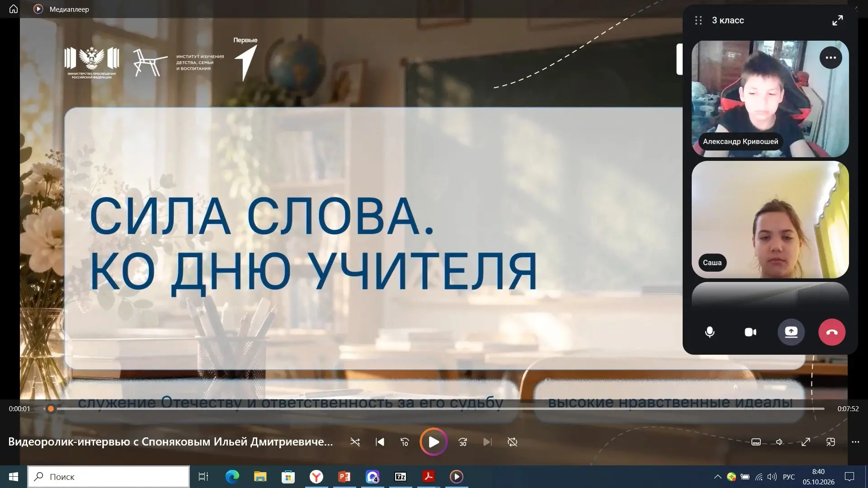Open calendar from 05.10.2026 date
The width and height of the screenshot is (868, 488).
[818, 482]
